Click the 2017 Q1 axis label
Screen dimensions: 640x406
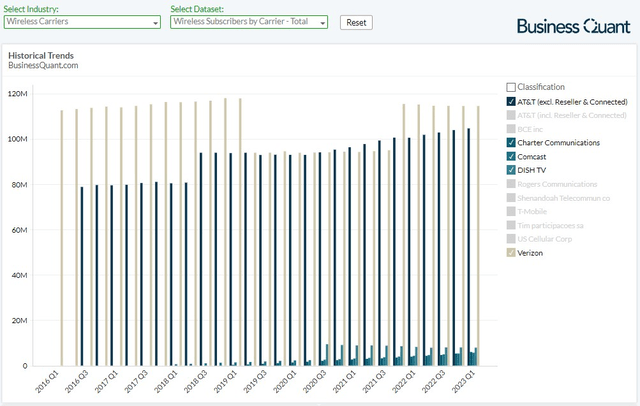(x=107, y=382)
